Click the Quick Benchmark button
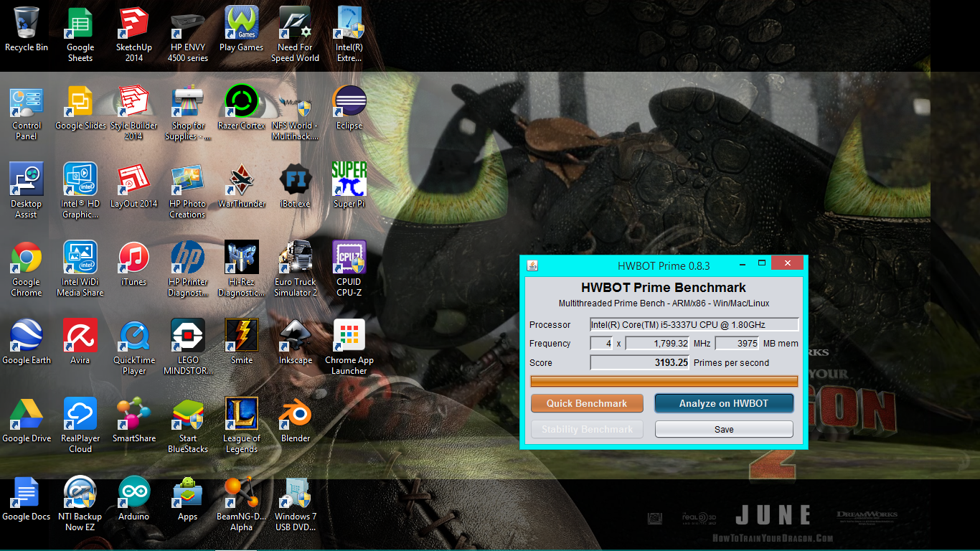This screenshot has width=980, height=551. pos(587,403)
